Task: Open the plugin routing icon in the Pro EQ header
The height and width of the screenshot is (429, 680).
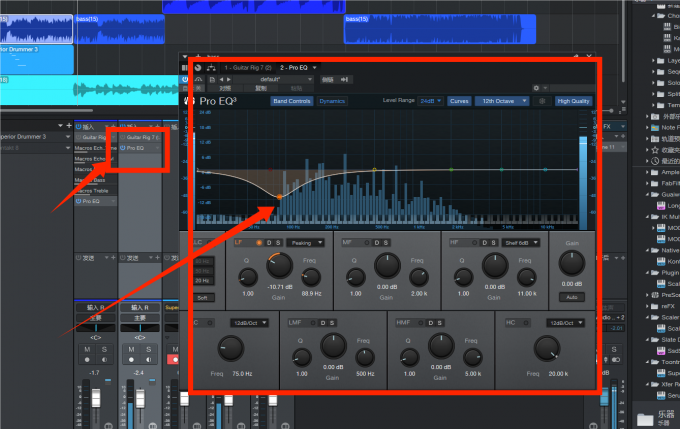Action: [x=211, y=68]
